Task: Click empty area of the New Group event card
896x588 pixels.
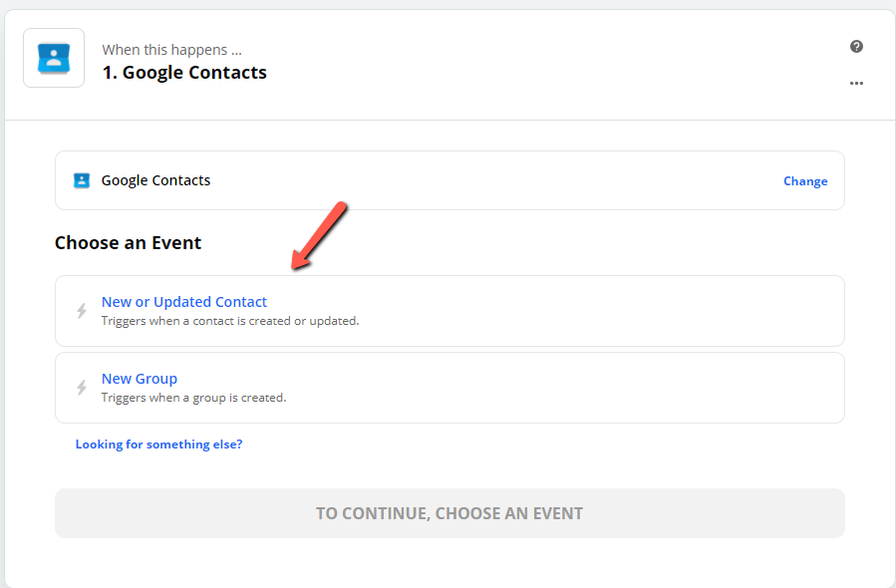Action: coord(571,388)
